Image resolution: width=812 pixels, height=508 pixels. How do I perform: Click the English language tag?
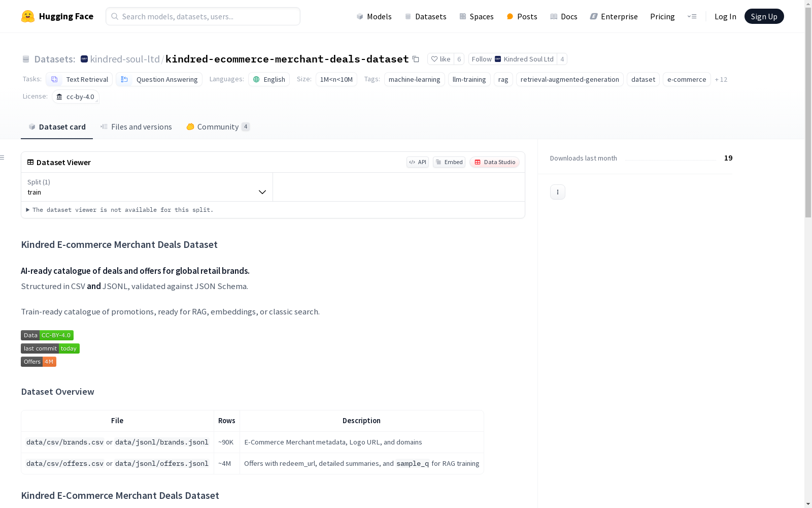pyautogui.click(x=269, y=79)
